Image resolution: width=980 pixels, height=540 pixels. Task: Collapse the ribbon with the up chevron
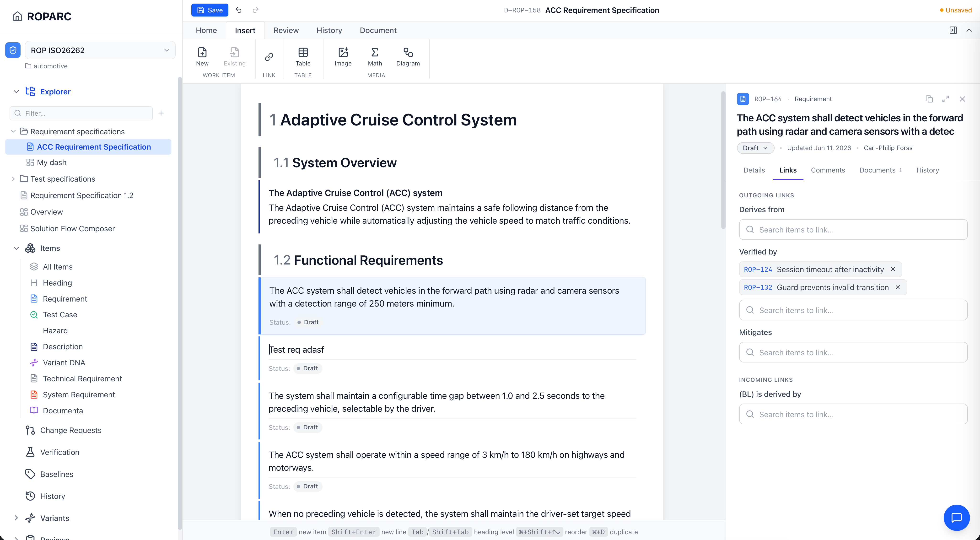[969, 30]
